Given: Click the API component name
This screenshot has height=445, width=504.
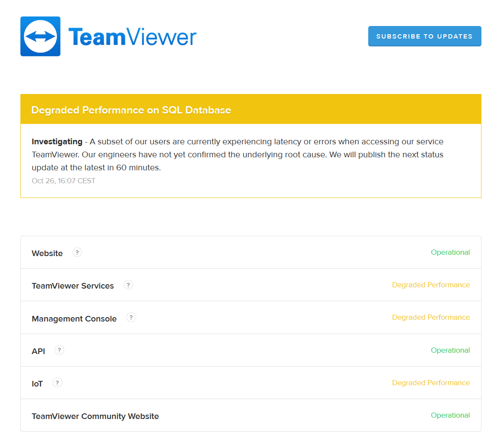Looking at the screenshot, I should (x=38, y=351).
